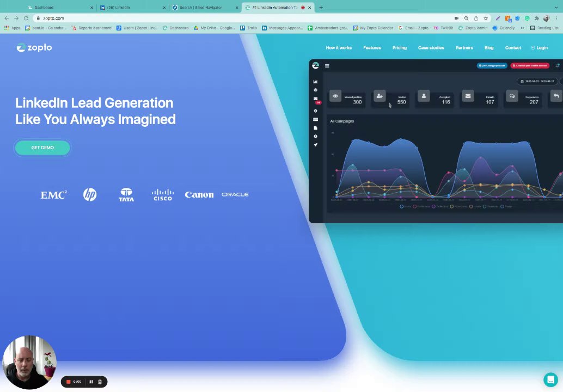Switch to the Sales Navigator tab

pos(205,7)
